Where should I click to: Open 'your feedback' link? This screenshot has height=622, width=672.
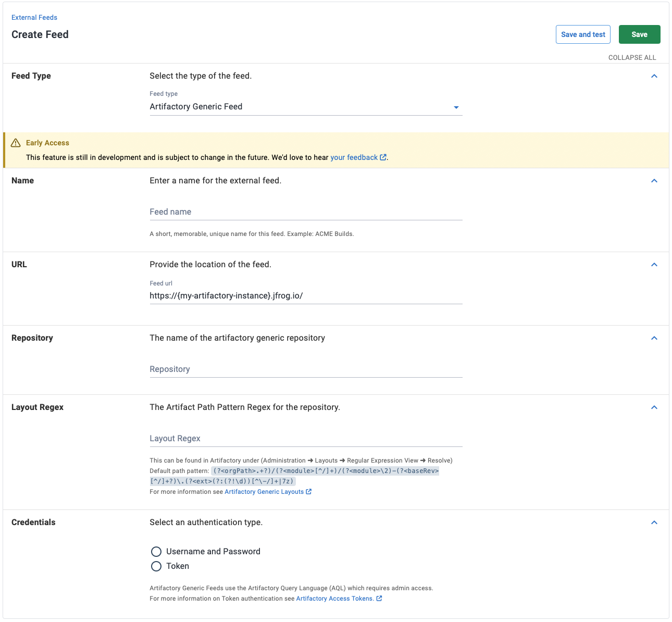pos(354,157)
